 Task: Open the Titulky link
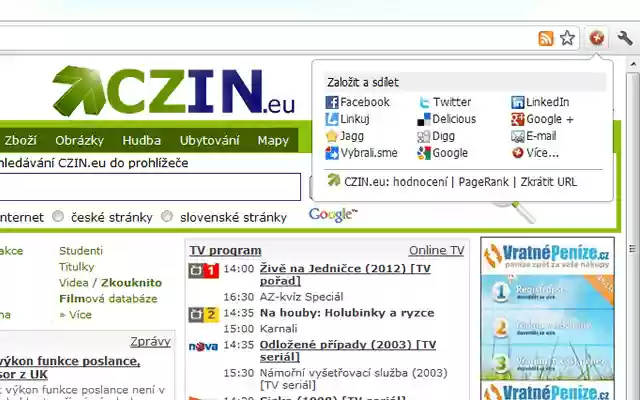pyautogui.click(x=77, y=267)
